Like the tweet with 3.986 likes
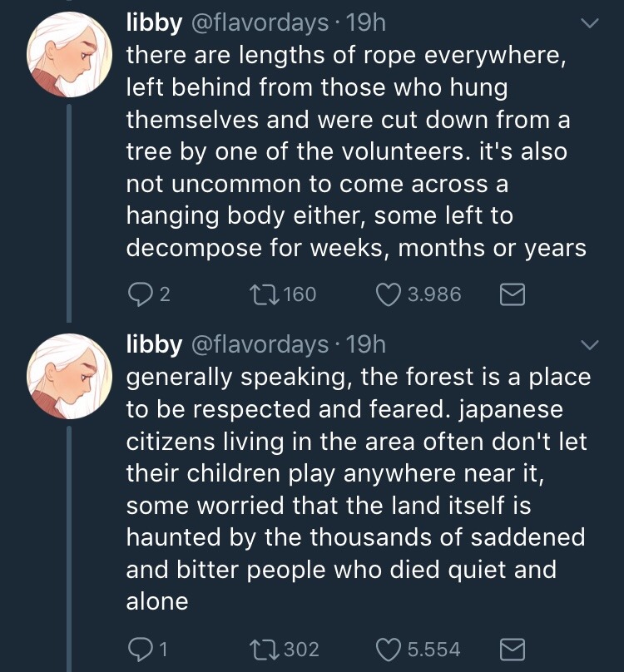Image resolution: width=624 pixels, height=672 pixels. [389, 294]
